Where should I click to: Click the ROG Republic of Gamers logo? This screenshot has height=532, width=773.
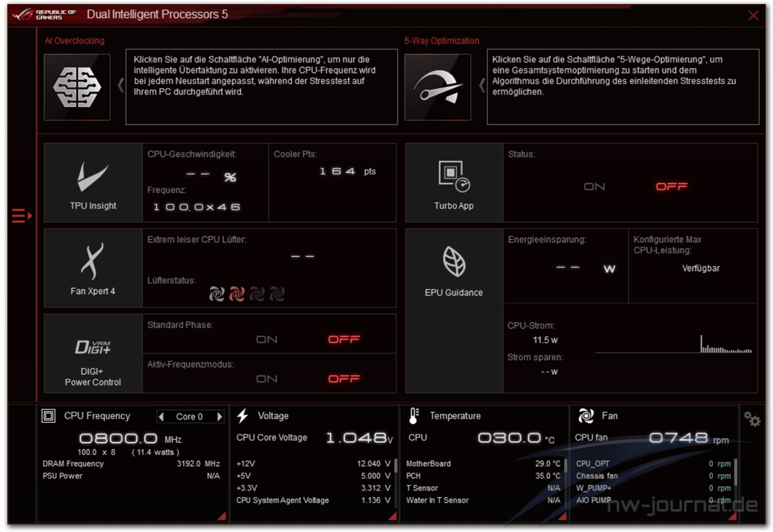click(43, 15)
